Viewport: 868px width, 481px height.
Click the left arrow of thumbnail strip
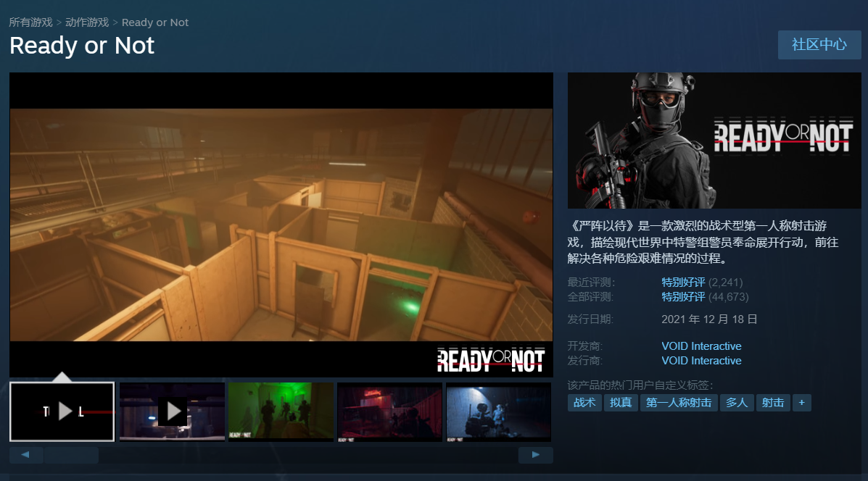point(25,454)
